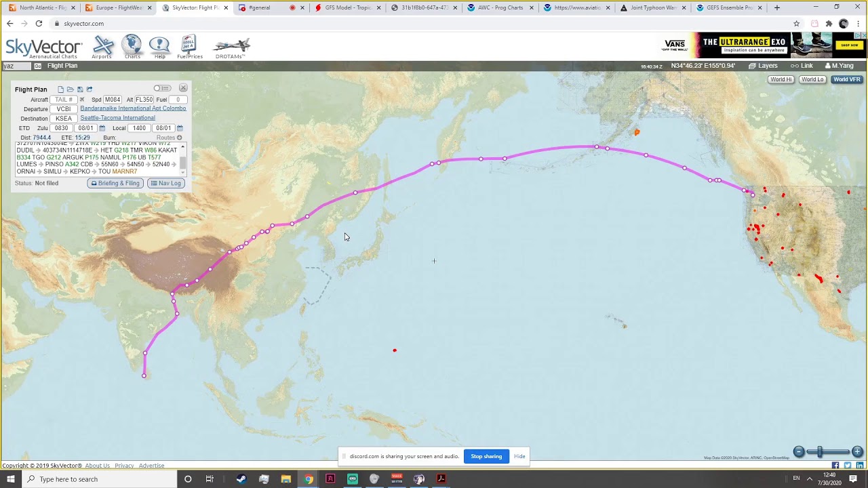
Task: Create a new flight plan
Action: (x=60, y=89)
